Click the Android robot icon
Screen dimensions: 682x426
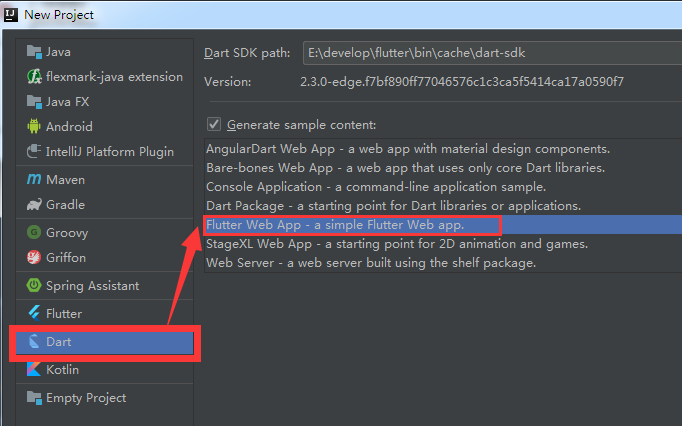(34, 126)
